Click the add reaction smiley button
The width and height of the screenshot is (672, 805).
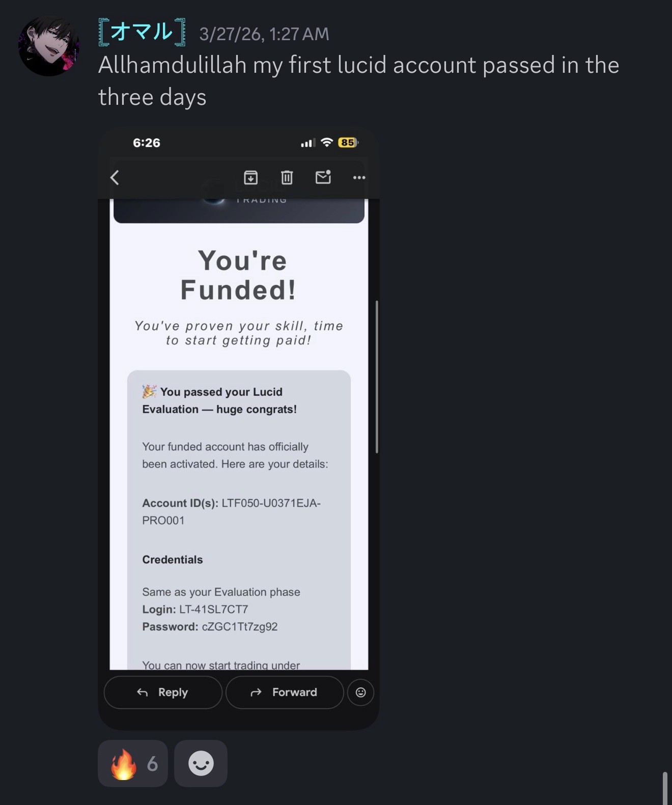pyautogui.click(x=201, y=763)
